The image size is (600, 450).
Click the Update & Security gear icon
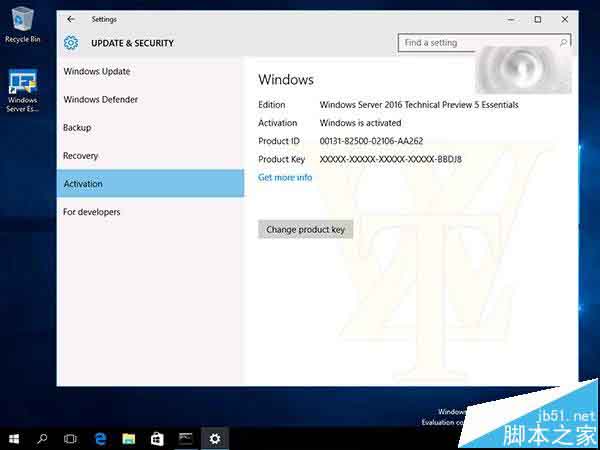pyautogui.click(x=71, y=43)
